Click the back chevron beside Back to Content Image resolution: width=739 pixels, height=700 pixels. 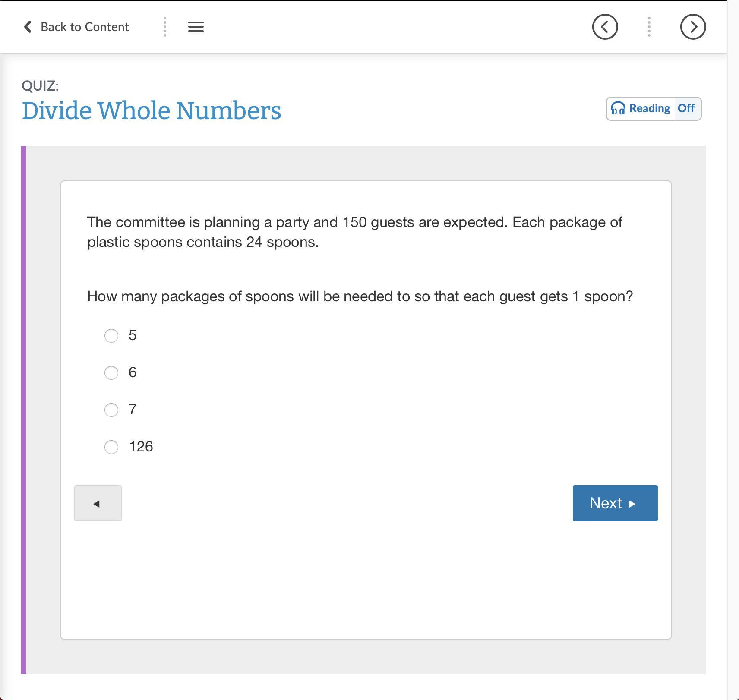coord(28,27)
